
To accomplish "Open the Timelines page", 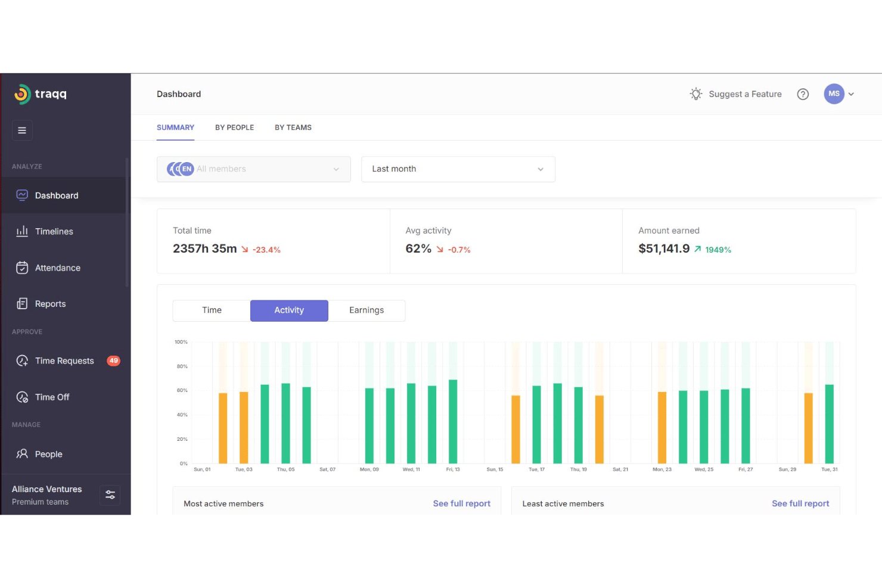I will [64, 231].
